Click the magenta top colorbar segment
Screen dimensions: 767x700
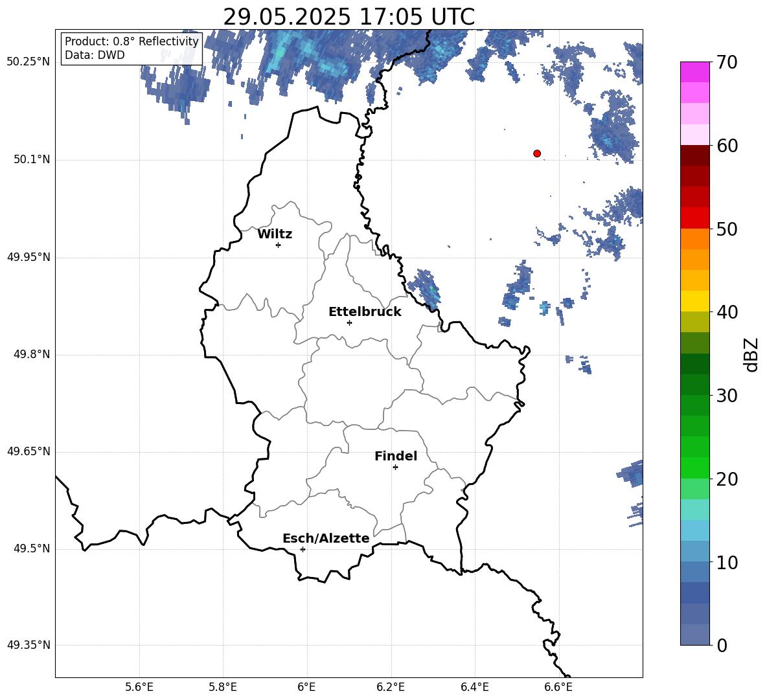pyautogui.click(x=695, y=72)
